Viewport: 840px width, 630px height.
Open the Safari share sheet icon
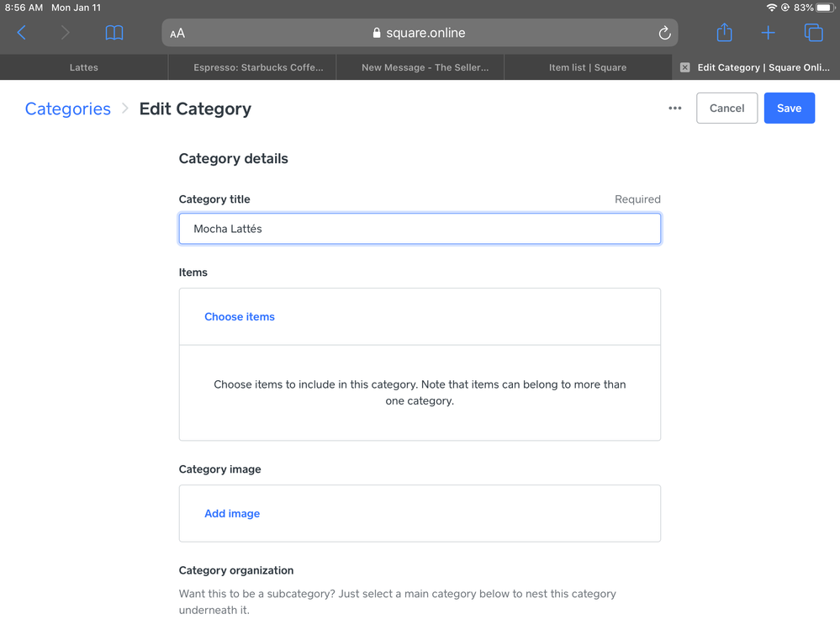pos(724,33)
